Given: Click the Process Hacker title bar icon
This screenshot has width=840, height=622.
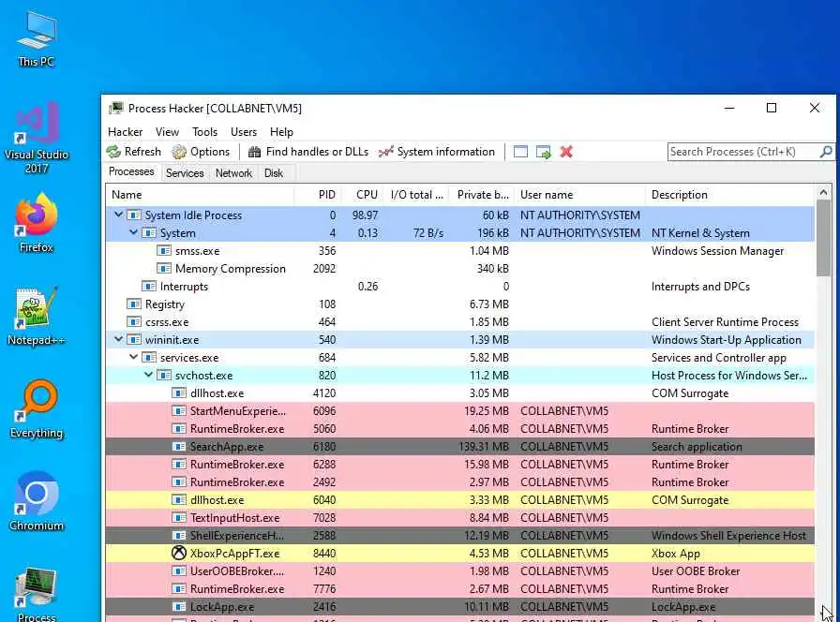Looking at the screenshot, I should 115,108.
